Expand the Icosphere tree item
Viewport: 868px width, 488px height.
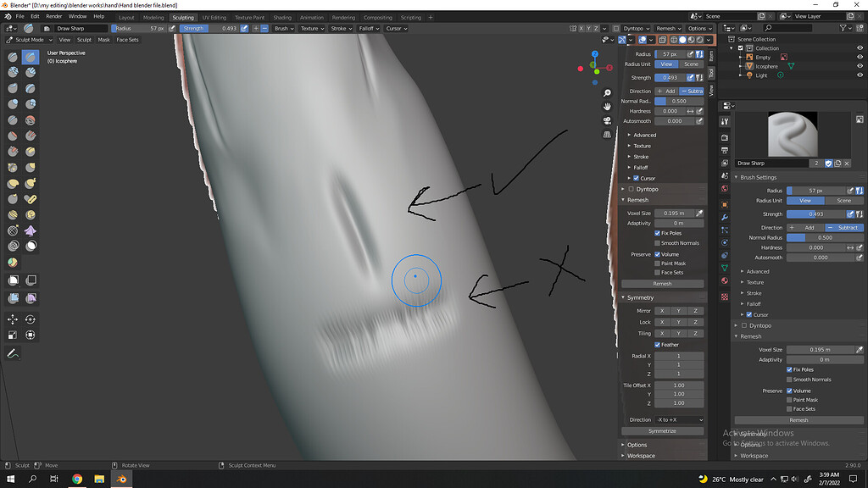[741, 66]
